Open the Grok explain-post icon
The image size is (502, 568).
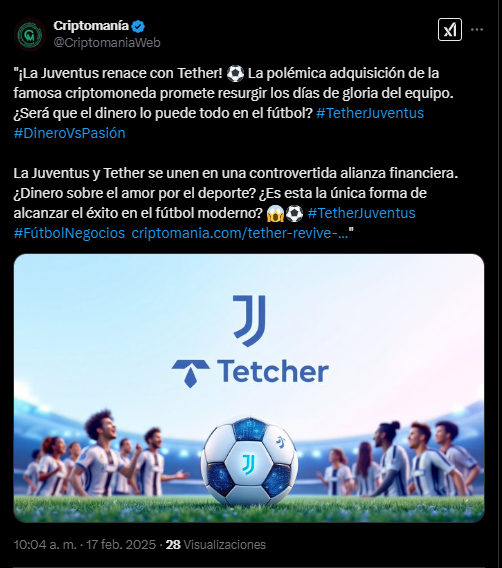pos(449,29)
